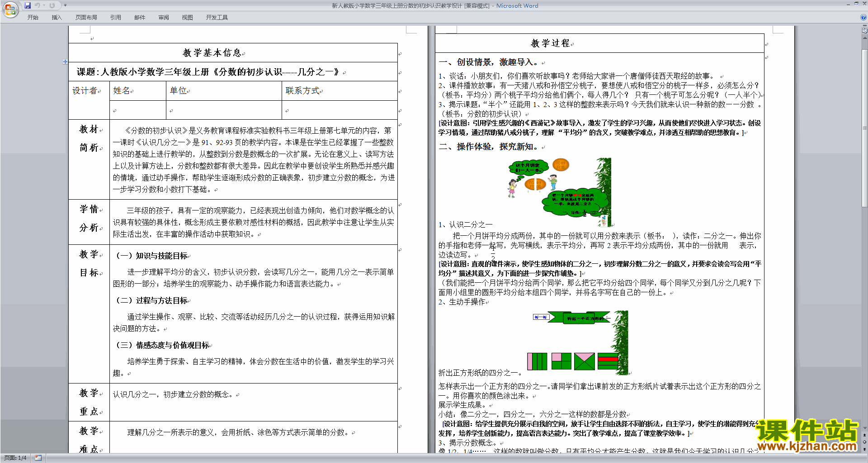Click the 设计者 table cell

89,100
